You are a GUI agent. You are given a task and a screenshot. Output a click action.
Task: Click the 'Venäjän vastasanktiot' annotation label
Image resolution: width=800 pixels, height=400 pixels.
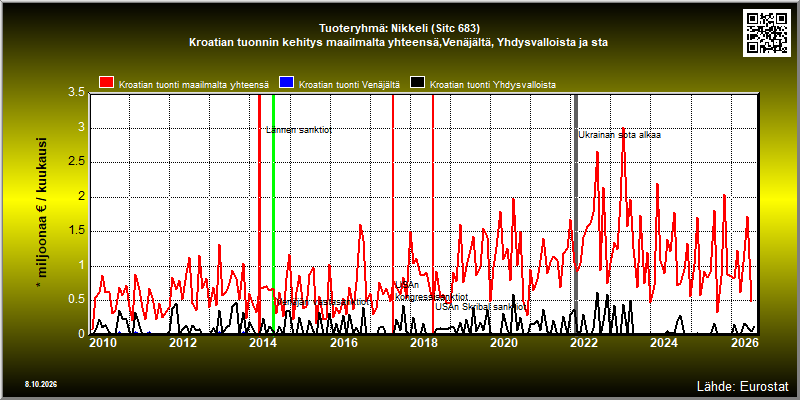[323, 302]
